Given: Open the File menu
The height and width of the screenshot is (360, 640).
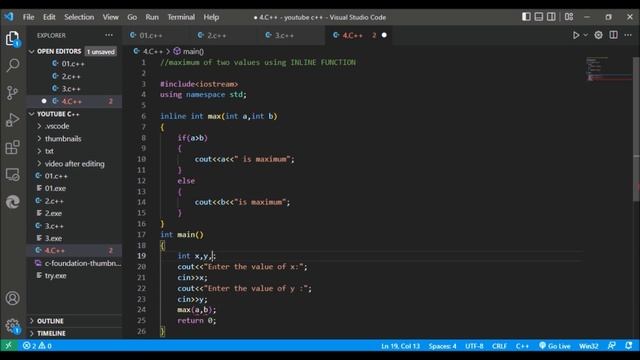Looking at the screenshot, I should coord(29,17).
